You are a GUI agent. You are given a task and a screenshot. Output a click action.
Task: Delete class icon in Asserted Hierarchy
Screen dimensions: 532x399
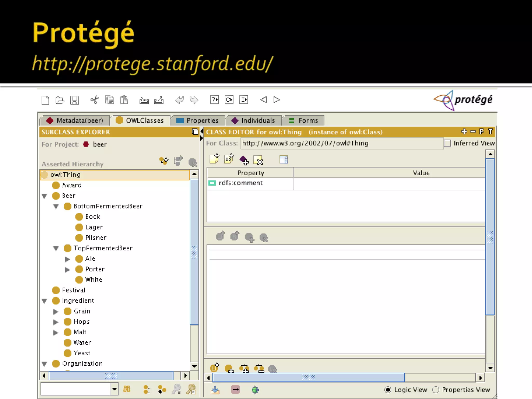click(x=193, y=163)
